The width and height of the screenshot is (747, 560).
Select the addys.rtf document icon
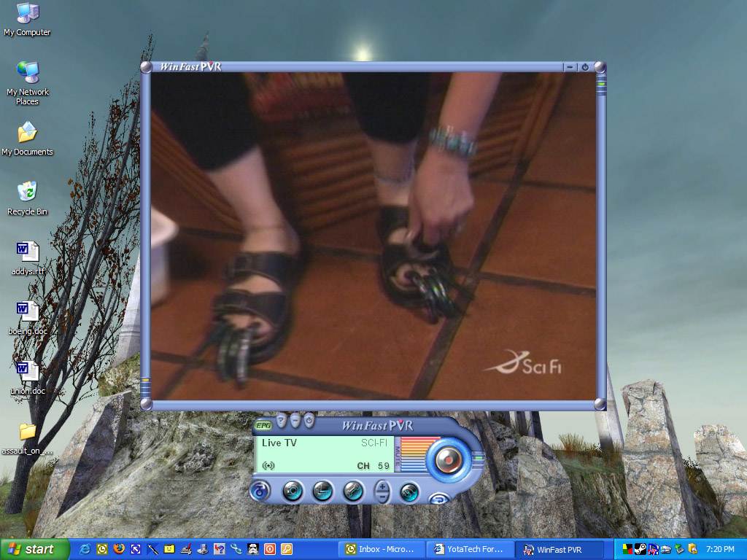28,259
